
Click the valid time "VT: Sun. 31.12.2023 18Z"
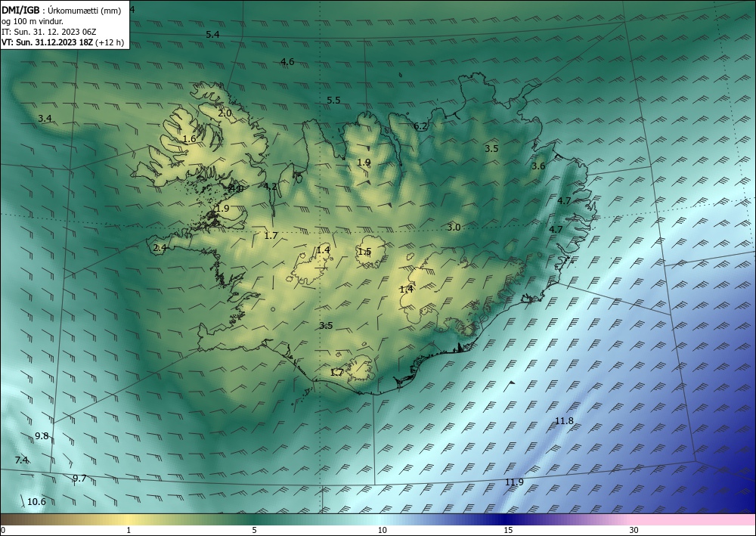coord(48,42)
